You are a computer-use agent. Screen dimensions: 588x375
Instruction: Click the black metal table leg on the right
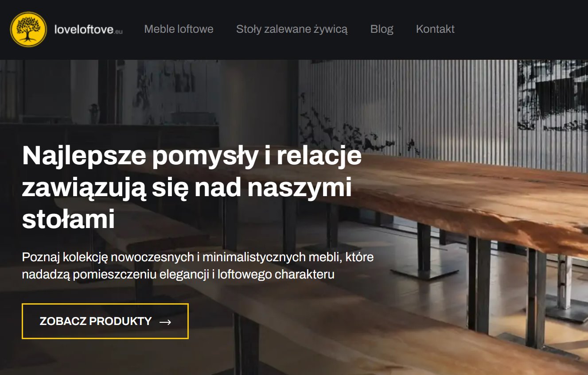[536, 298]
